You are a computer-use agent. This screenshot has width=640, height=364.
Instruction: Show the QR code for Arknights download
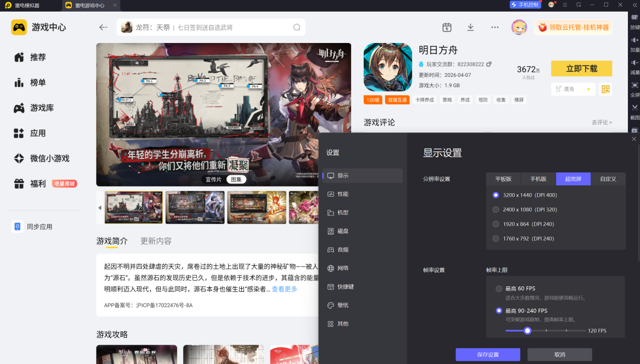[606, 89]
